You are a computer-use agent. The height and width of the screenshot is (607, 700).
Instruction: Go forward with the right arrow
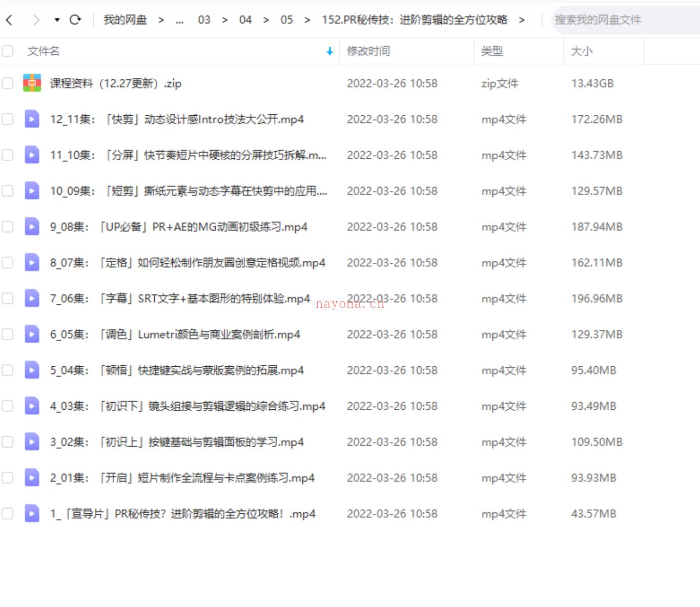36,20
